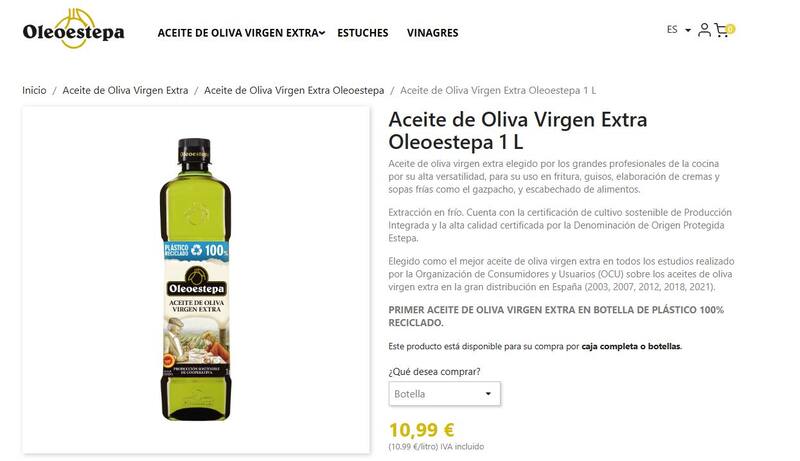Screen dimensions: 800x461
Task: Click the caja completa o botellas text
Action: pos(631,346)
